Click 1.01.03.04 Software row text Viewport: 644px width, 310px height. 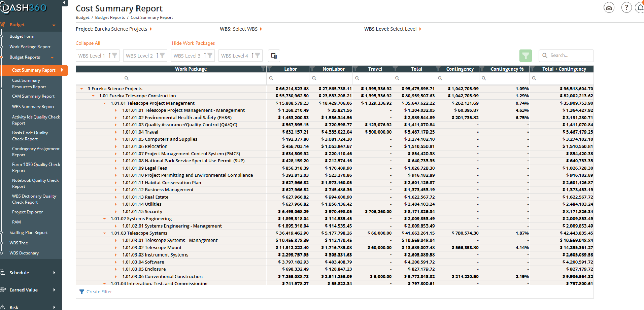click(x=143, y=262)
